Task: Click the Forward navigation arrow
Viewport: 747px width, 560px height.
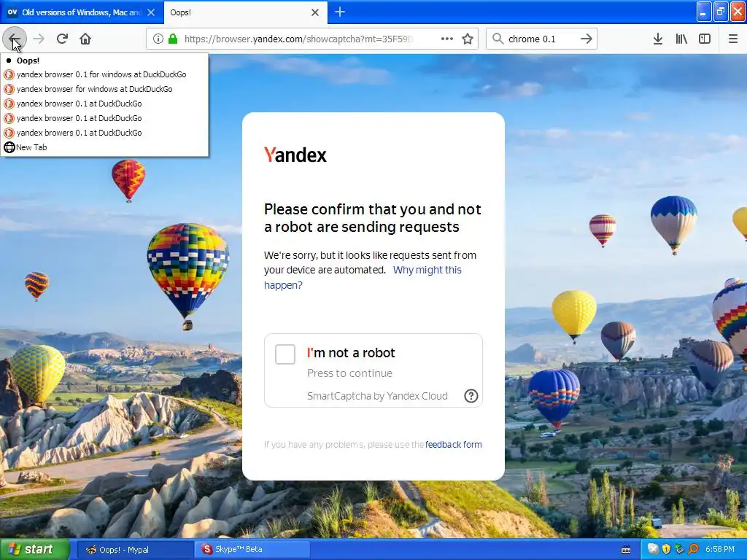Action: click(x=39, y=39)
